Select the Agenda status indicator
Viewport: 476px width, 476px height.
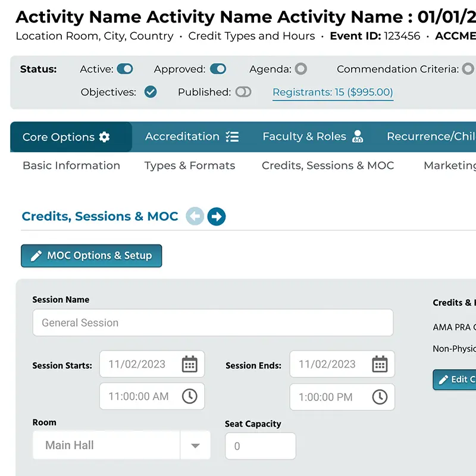[301, 69]
